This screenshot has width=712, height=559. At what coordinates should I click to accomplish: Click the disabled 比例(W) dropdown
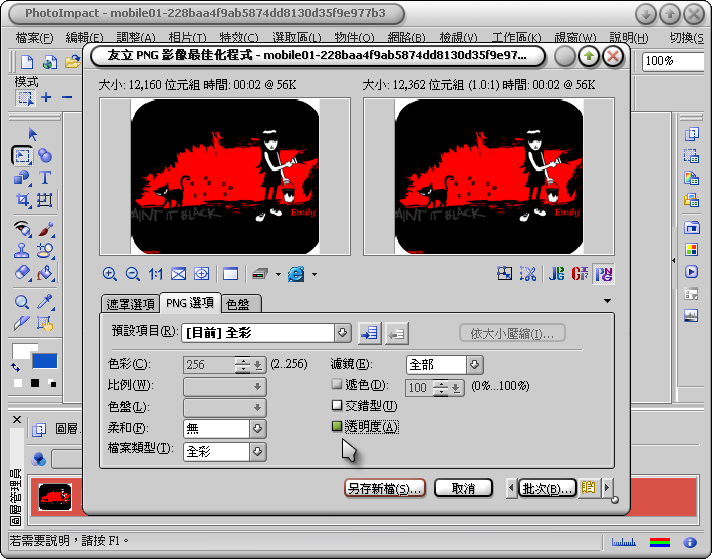point(225,386)
